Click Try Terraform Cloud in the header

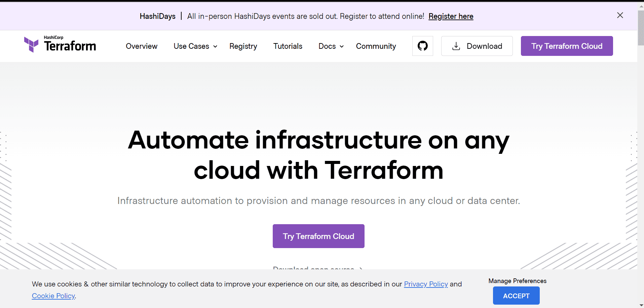566,46
